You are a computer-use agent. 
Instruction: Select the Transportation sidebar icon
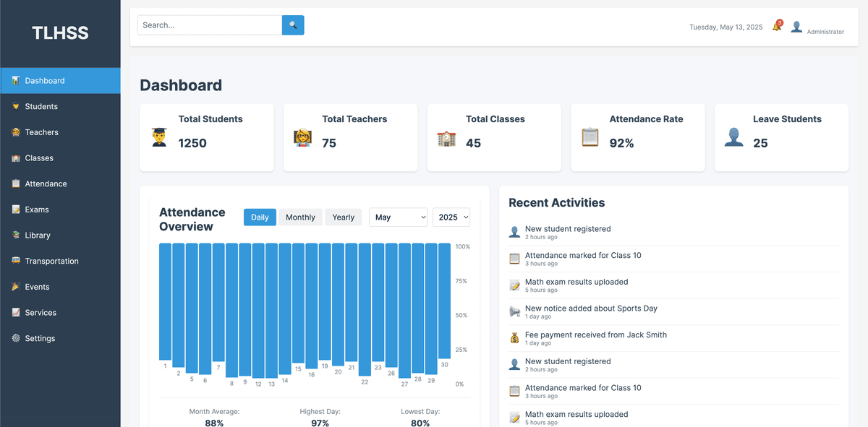coord(17,261)
